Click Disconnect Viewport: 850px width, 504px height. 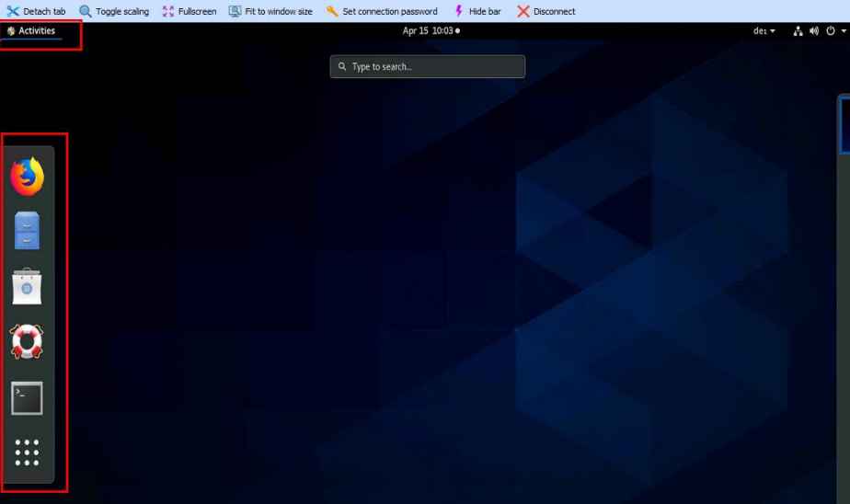(x=546, y=11)
